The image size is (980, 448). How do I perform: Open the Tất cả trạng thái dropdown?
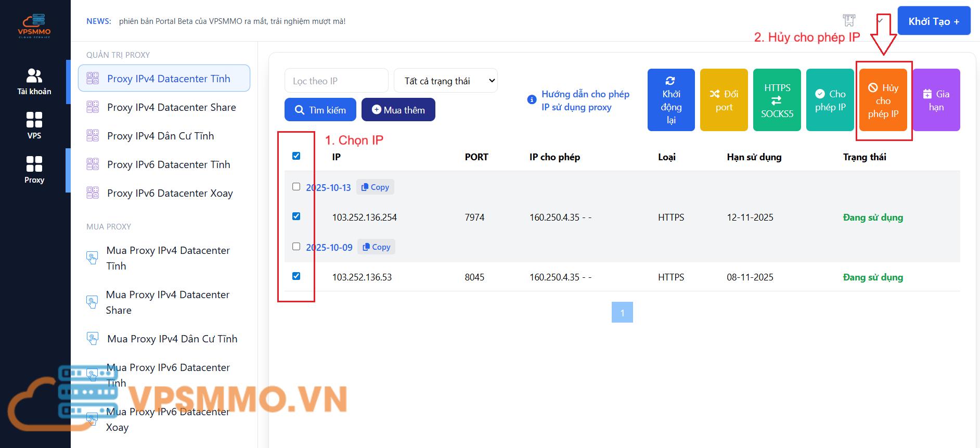coord(445,81)
